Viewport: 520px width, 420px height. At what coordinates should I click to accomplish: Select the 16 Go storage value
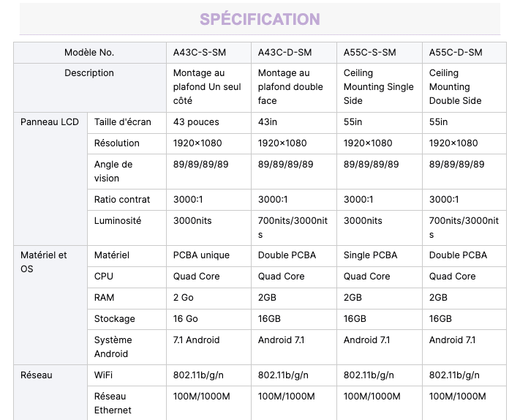point(185,319)
